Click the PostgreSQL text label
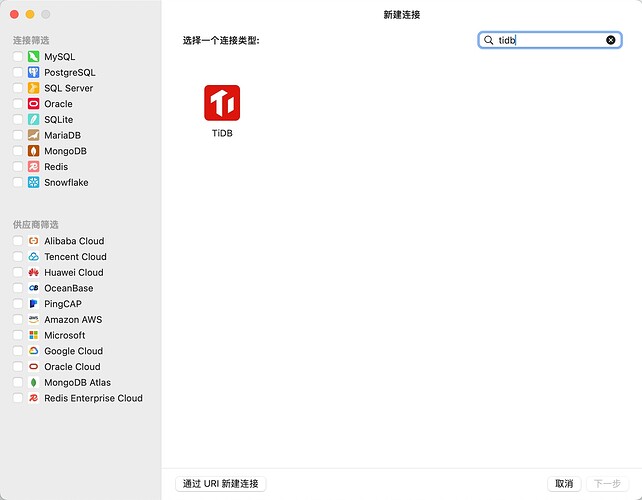The height and width of the screenshot is (500, 642). tap(70, 72)
